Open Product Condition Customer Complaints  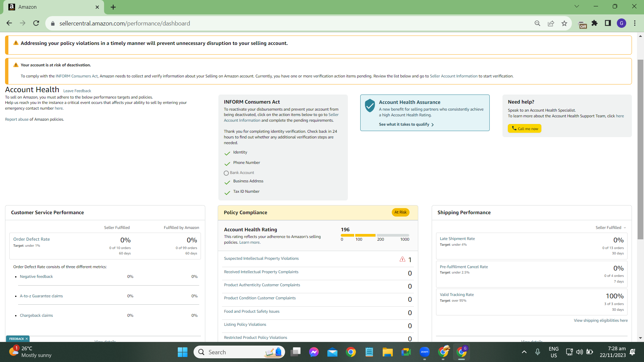click(x=260, y=298)
